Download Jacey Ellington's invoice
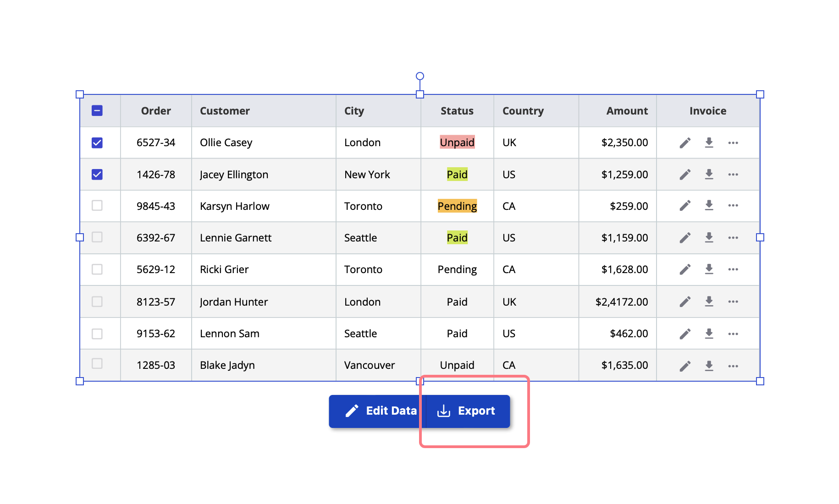This screenshot has width=839, height=504. click(x=709, y=174)
